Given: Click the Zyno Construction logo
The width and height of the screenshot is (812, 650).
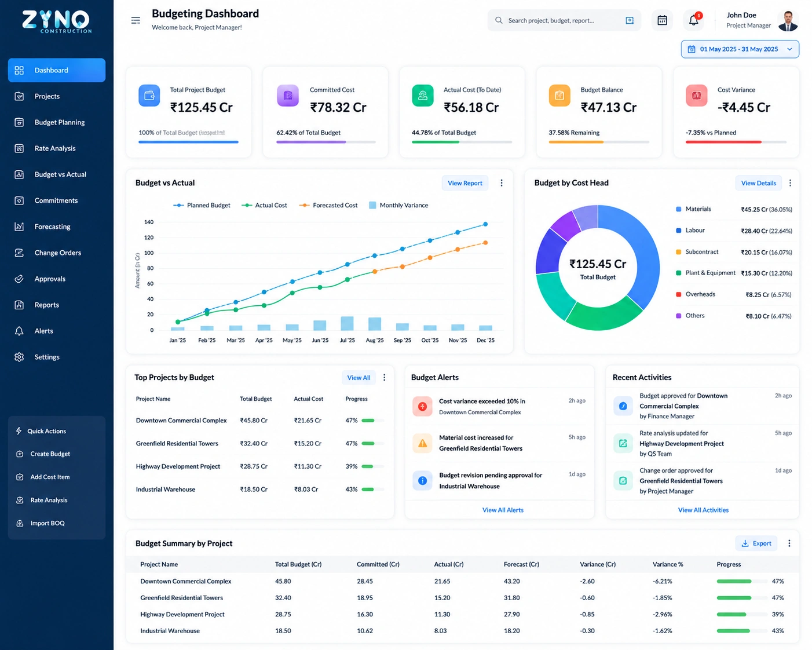Looking at the screenshot, I should [56, 21].
